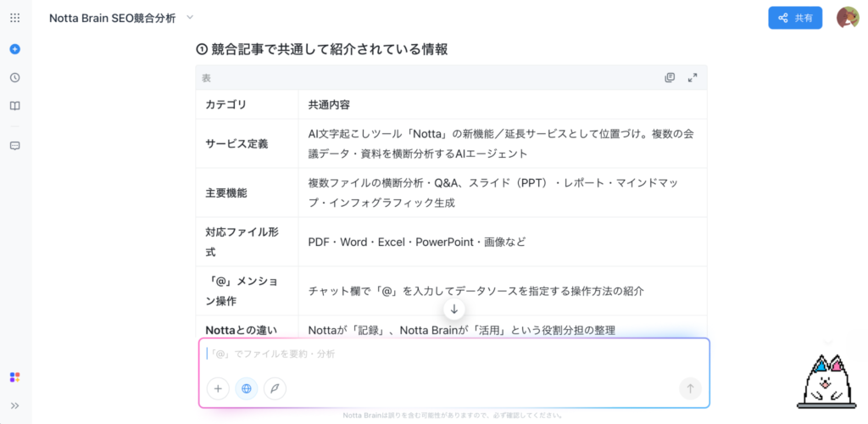Open the chat title dropdown chevron
Viewport: 868px width, 424px height.
point(190,17)
